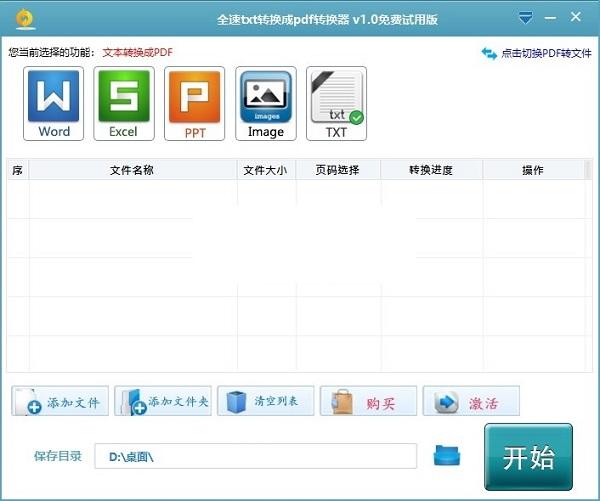This screenshot has width=600, height=501.
Task: Click the 清空列表 button
Action: pyautogui.click(x=265, y=401)
